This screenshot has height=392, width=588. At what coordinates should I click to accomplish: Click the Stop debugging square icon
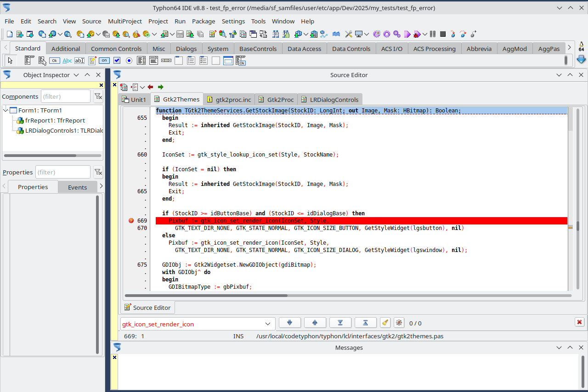[443, 34]
